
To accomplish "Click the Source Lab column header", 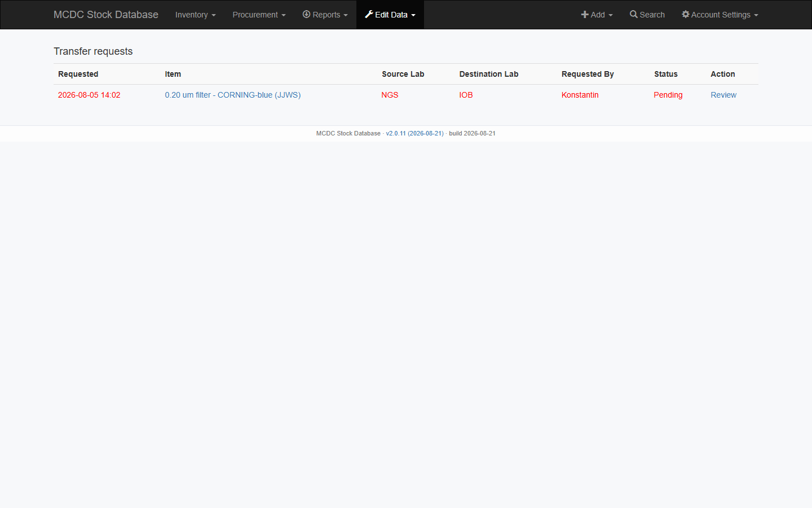I will point(403,74).
